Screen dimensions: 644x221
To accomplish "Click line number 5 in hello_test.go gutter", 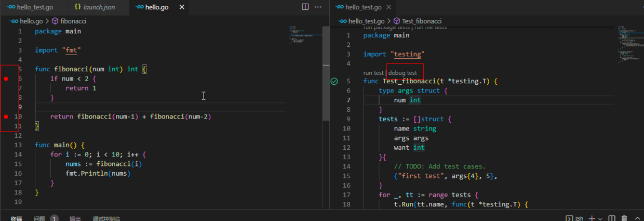I will (348, 81).
